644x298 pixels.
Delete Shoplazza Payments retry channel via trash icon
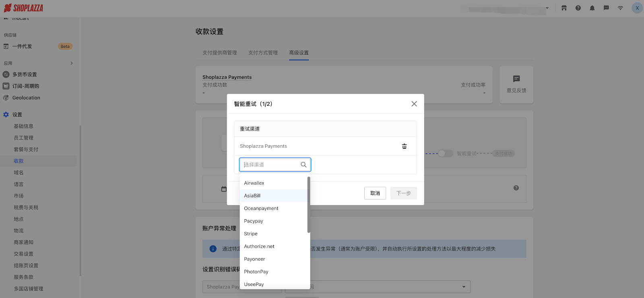pyautogui.click(x=404, y=146)
